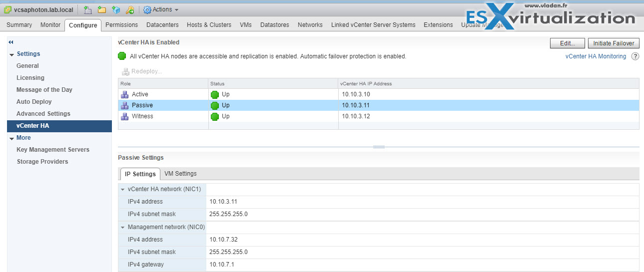Select Licensing in the sidebar
Viewport: 644px width, 272px height.
pyautogui.click(x=30, y=78)
